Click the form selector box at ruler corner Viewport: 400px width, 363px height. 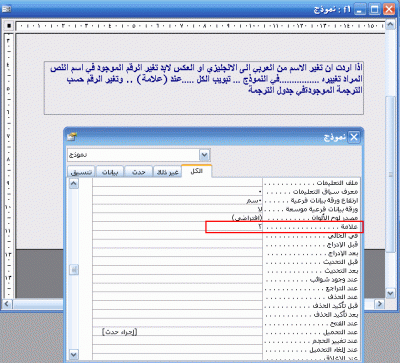(9, 25)
